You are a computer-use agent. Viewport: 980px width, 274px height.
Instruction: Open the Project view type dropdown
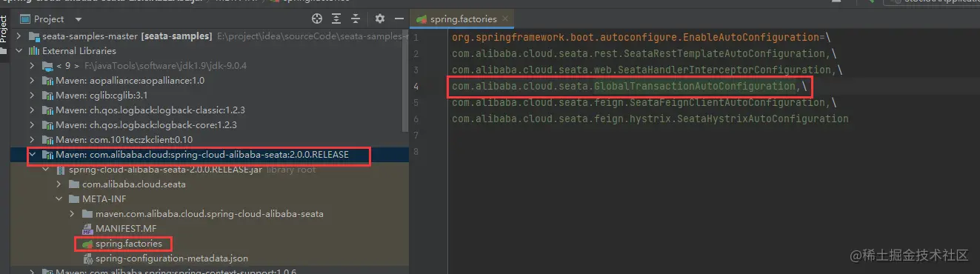point(79,19)
